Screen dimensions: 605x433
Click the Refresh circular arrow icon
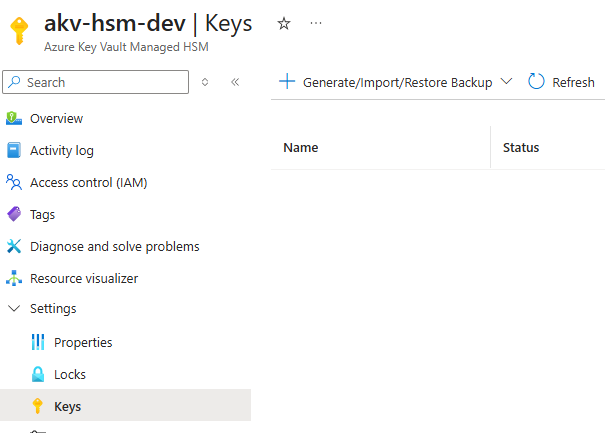pos(537,82)
